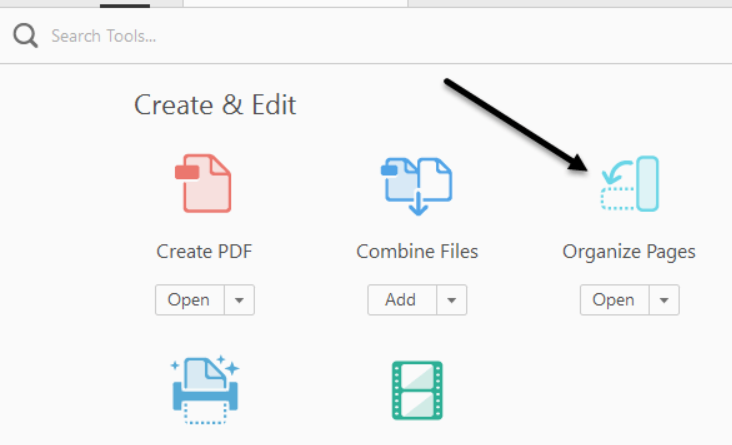Click the Create & Edit section heading

tap(215, 105)
